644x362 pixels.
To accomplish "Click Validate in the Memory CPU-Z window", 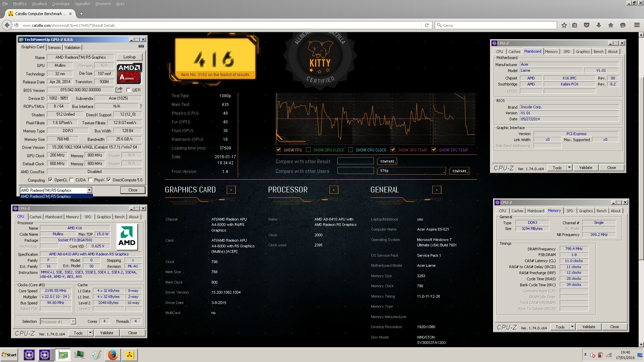I will point(589,327).
